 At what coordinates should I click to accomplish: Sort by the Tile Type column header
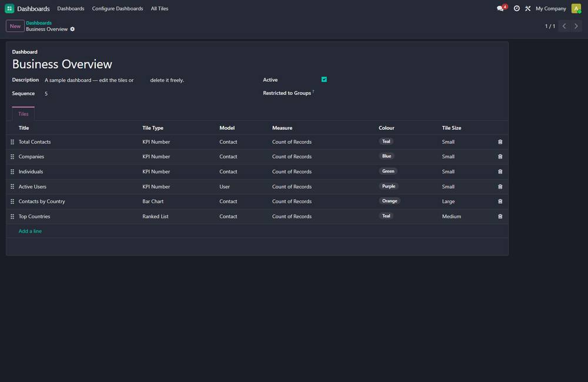[x=153, y=128]
